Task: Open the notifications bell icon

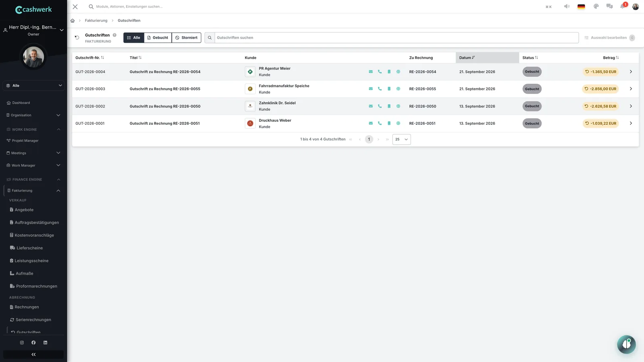Action: point(623,6)
